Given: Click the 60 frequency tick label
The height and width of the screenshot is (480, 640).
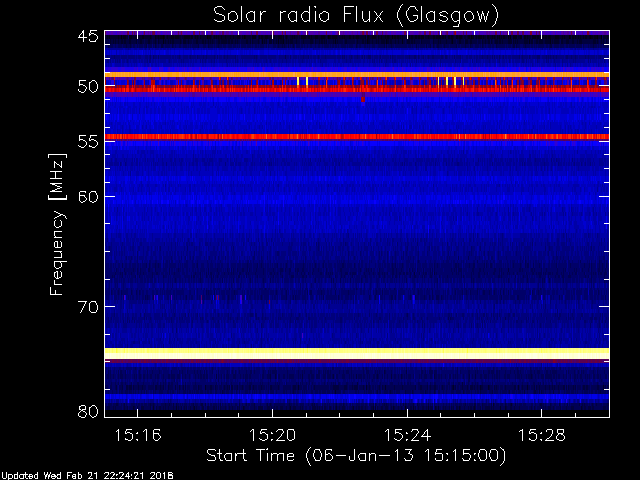Looking at the screenshot, I should (88, 196).
